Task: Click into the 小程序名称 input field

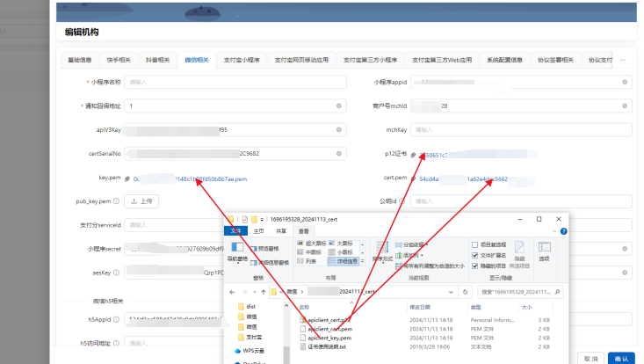Action: click(x=235, y=82)
